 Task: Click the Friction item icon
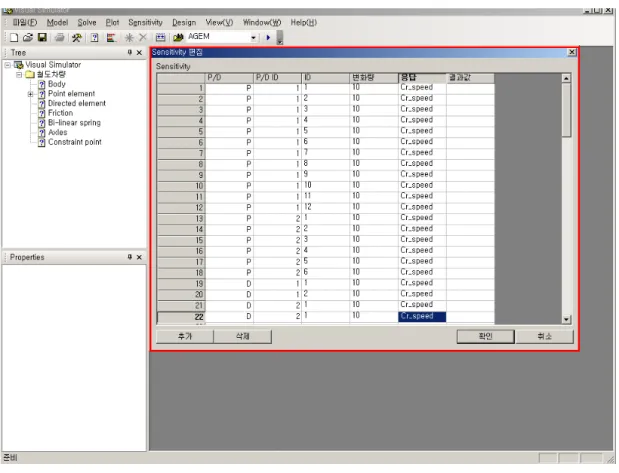[42, 113]
